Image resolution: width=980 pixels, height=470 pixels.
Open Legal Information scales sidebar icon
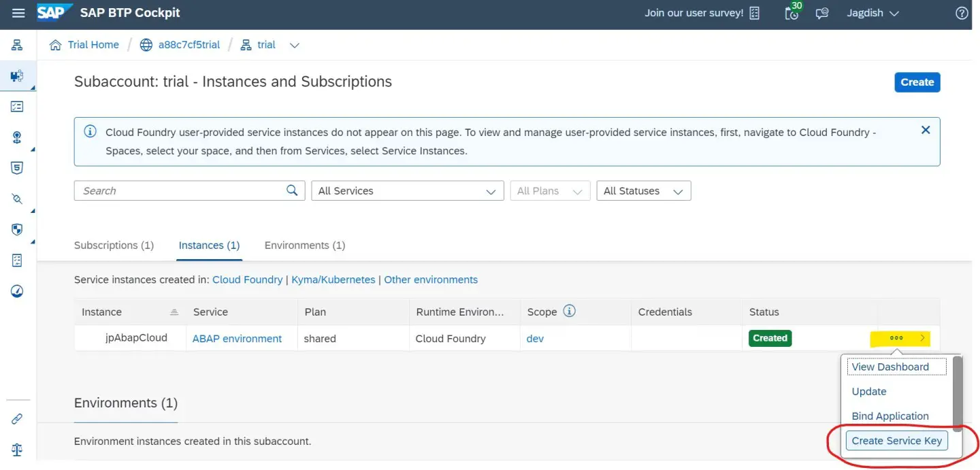(17, 450)
